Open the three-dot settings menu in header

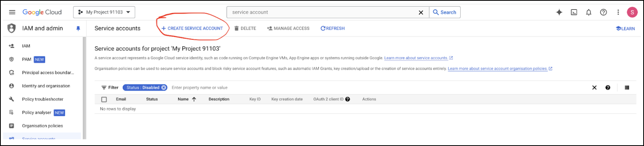(x=618, y=12)
